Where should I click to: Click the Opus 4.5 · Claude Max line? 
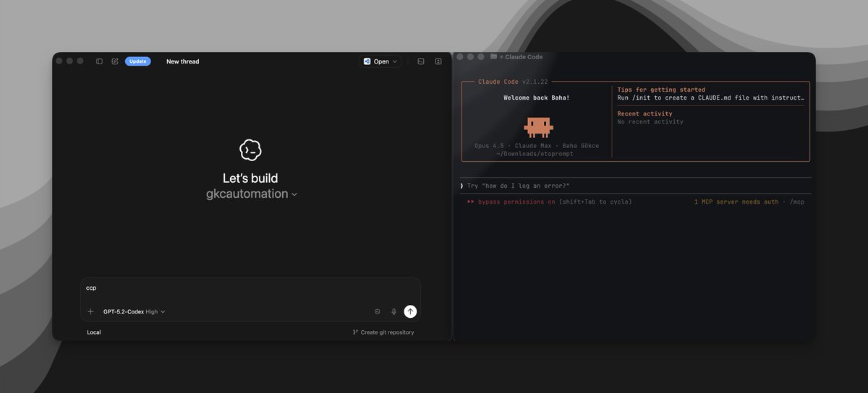pos(537,145)
